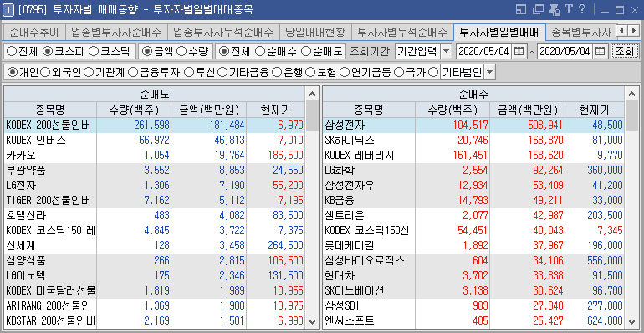Screen dimensions: 644x333
Task: Select the 현대차 row
Action: click(473, 276)
